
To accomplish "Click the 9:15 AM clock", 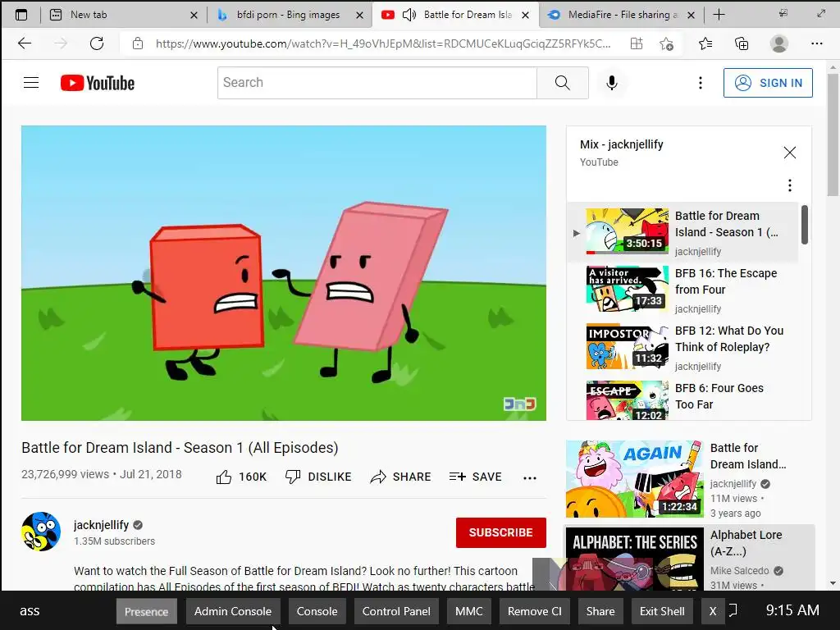I will (792, 610).
